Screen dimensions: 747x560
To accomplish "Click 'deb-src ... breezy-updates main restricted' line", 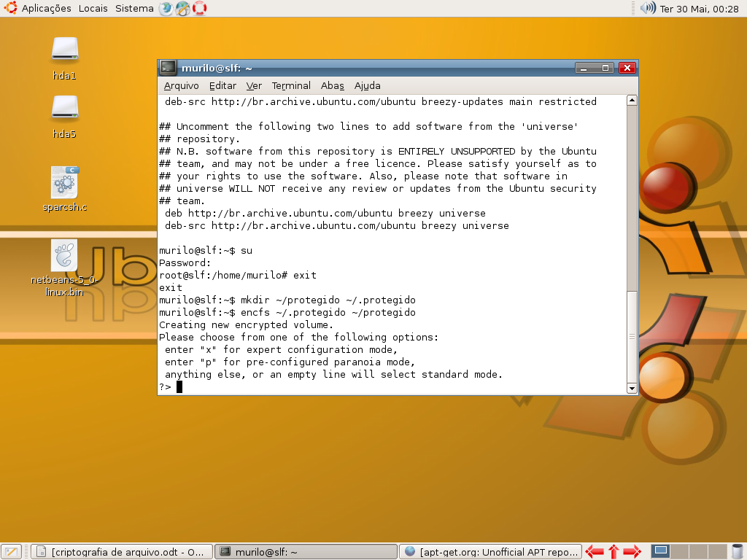I will pyautogui.click(x=381, y=102).
